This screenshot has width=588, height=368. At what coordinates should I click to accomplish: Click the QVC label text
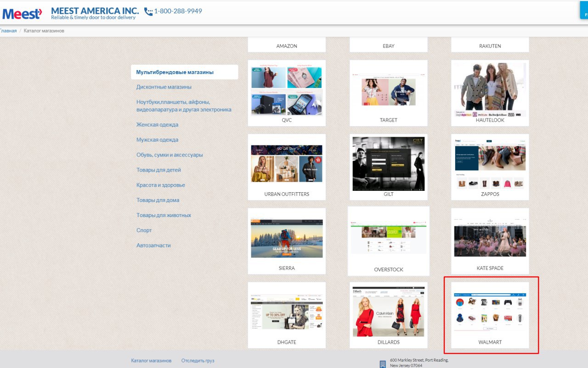click(x=287, y=120)
